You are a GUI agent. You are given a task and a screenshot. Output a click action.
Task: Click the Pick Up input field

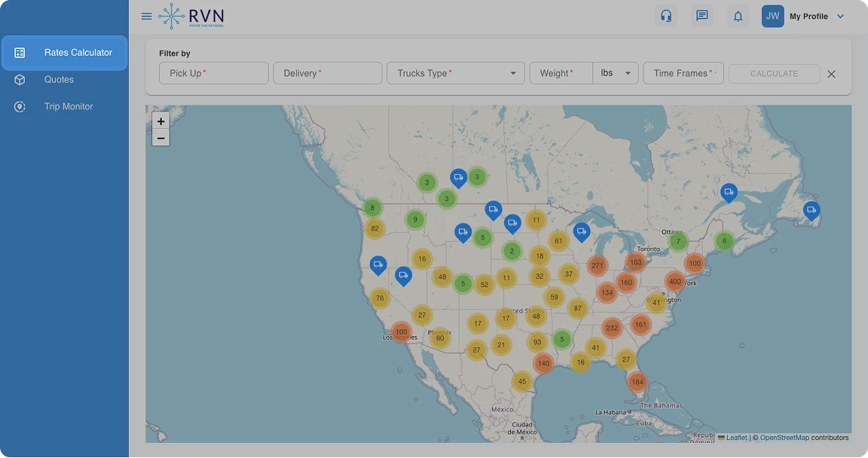(214, 73)
